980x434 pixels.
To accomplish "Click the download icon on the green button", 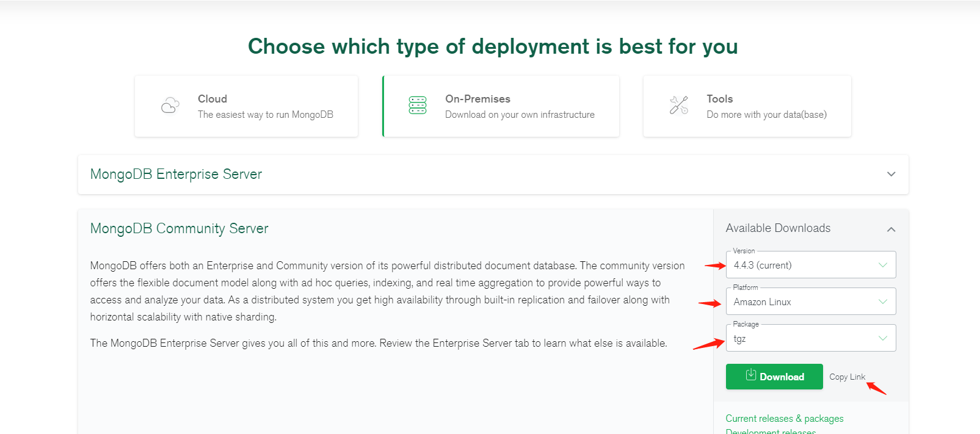I will [x=751, y=375].
